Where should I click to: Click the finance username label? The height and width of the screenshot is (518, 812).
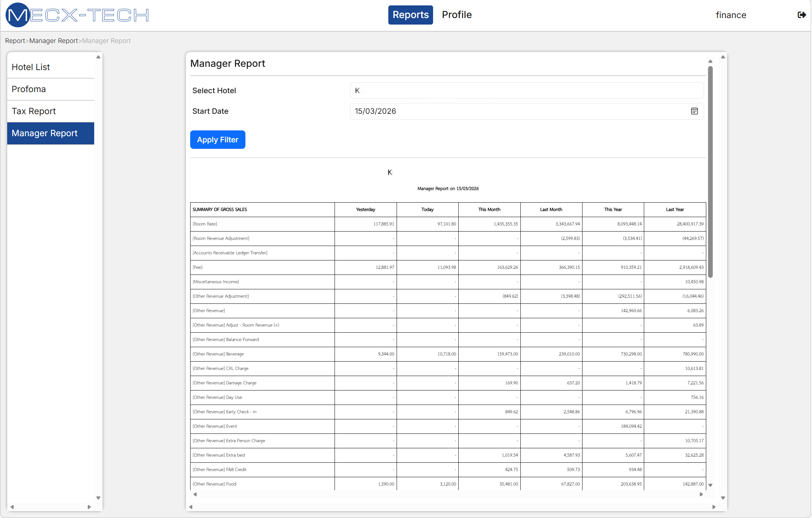(x=731, y=15)
